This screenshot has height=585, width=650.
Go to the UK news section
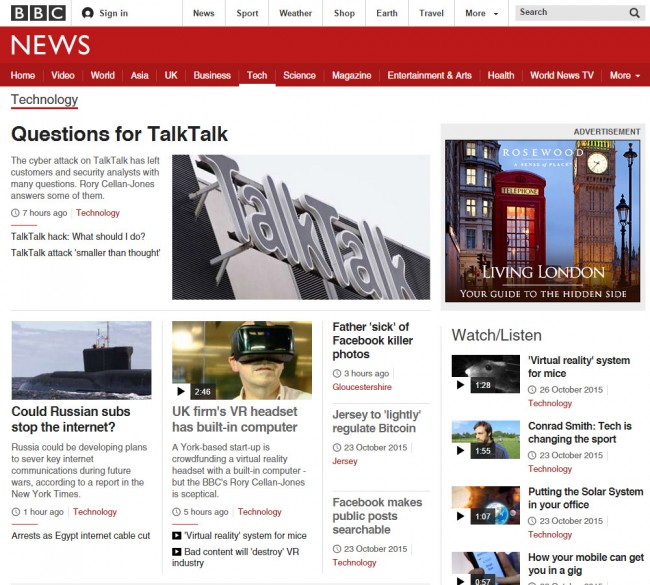pos(171,75)
